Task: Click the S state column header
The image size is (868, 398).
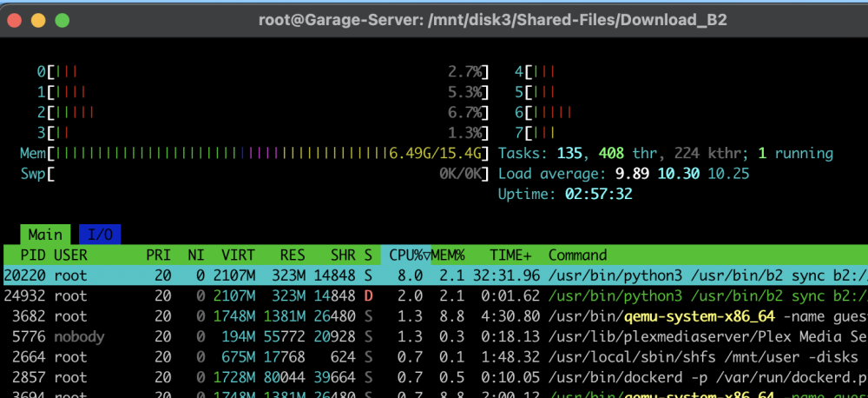Action: pyautogui.click(x=368, y=255)
